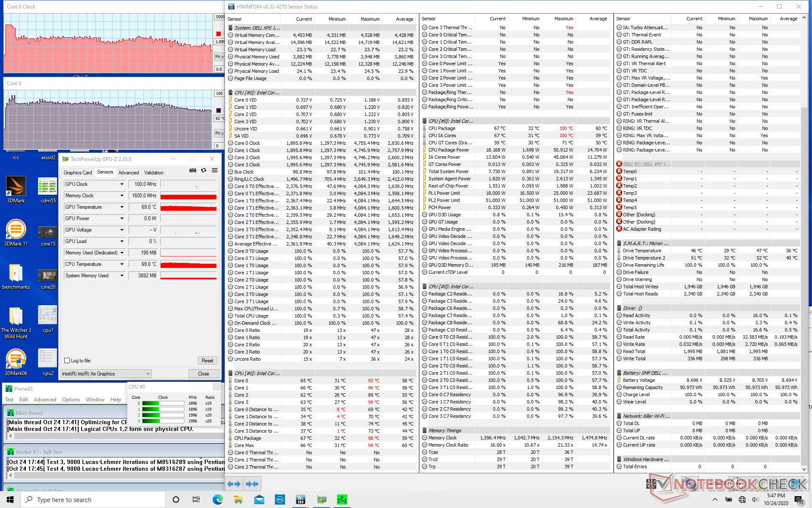The height and width of the screenshot is (508, 812).
Task: Select the Battery Voltage row
Action: 708,380
